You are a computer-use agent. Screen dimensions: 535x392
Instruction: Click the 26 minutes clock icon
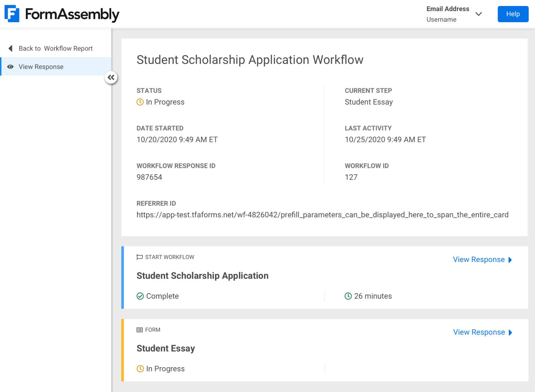pyautogui.click(x=348, y=296)
